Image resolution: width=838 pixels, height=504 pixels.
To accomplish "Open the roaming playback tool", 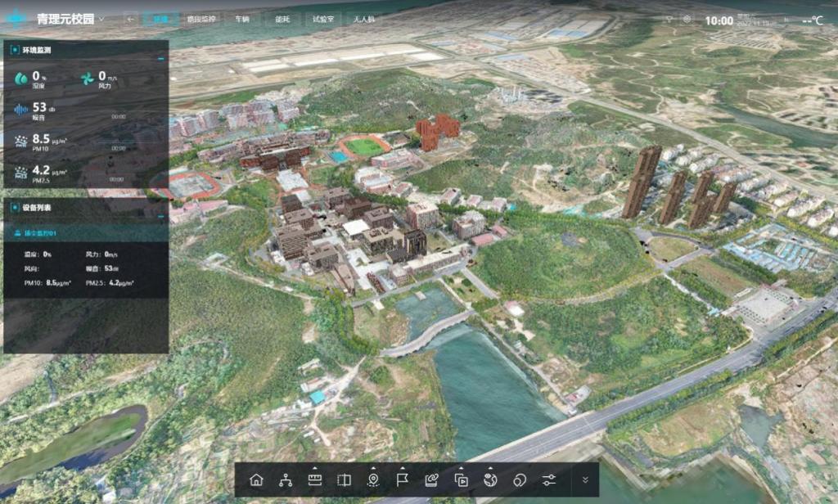I will pos(461,480).
